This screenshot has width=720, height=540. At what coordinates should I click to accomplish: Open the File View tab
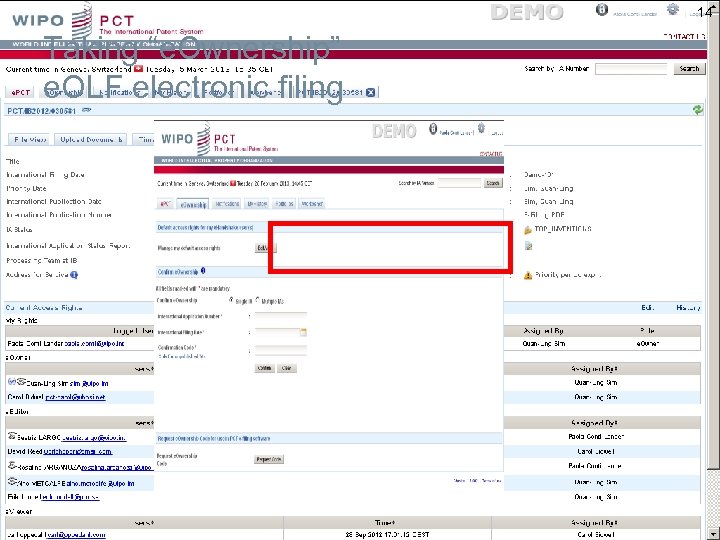[x=30, y=140]
